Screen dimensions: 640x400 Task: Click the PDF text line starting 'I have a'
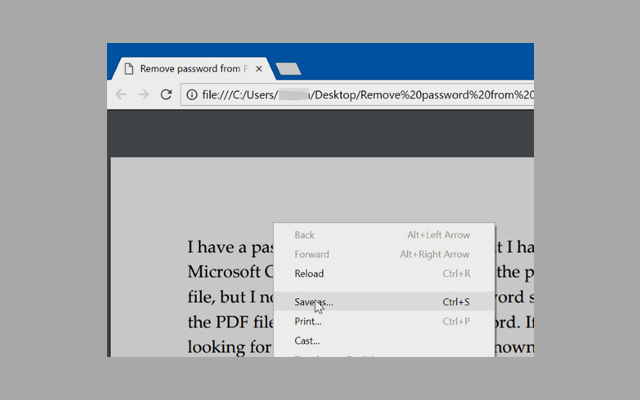(x=229, y=246)
